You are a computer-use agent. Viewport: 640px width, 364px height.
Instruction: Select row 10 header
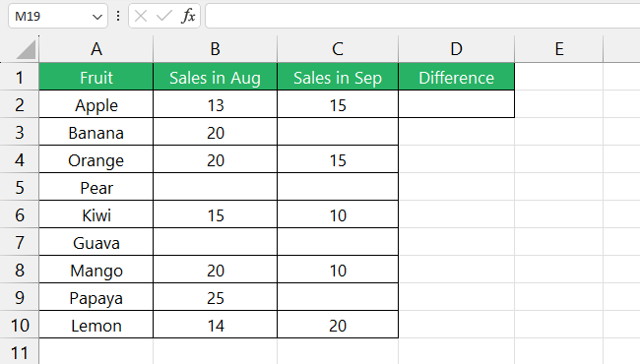(x=19, y=326)
